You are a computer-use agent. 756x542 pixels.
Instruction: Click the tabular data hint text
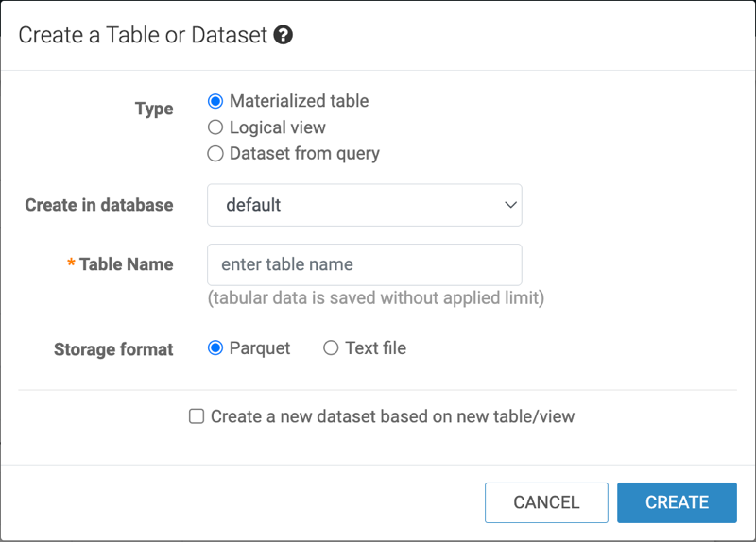(x=375, y=298)
